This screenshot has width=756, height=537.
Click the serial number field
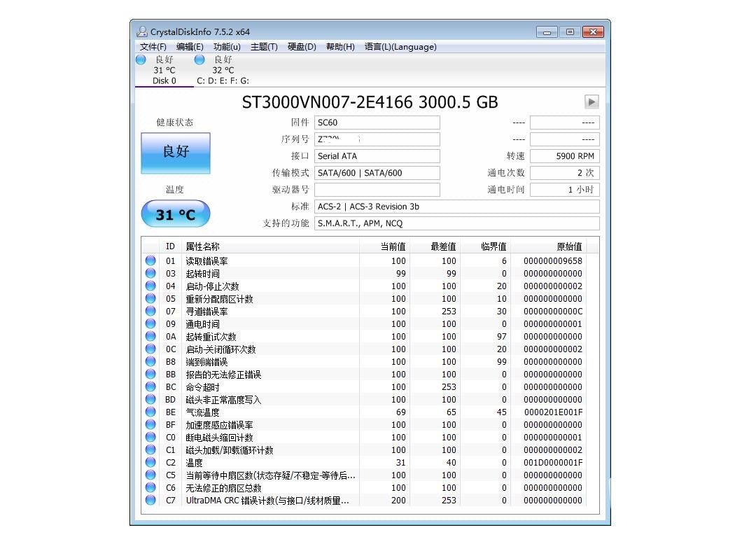tap(377, 139)
